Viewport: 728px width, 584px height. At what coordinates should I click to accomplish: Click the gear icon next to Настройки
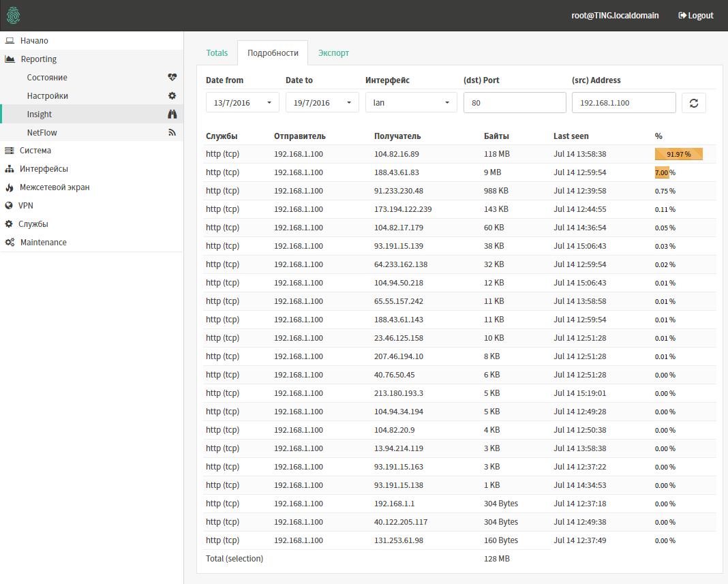pos(172,96)
